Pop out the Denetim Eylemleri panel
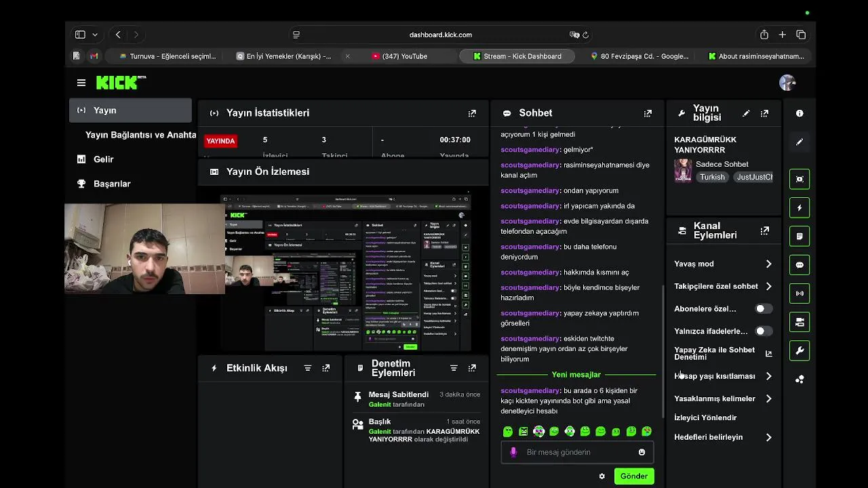 pyautogui.click(x=472, y=368)
